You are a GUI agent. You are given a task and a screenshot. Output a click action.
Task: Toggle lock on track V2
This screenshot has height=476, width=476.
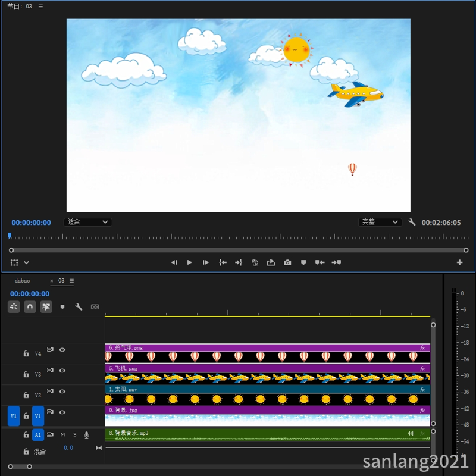pyautogui.click(x=26, y=395)
